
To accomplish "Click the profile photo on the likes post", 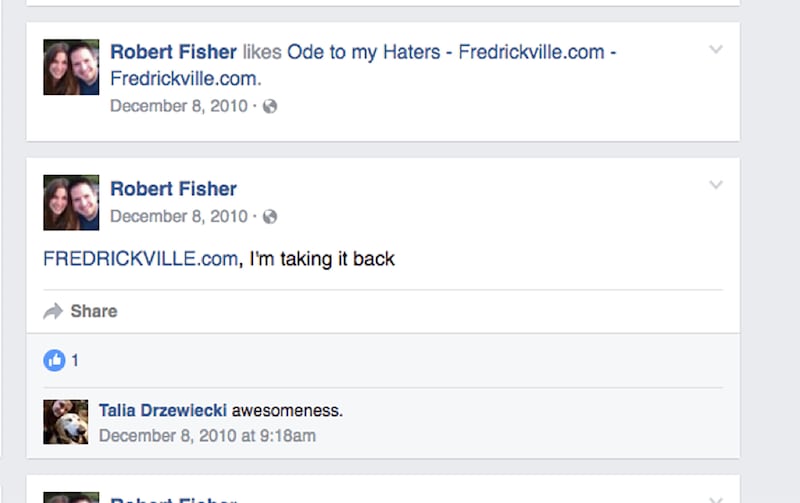I will point(71,67).
